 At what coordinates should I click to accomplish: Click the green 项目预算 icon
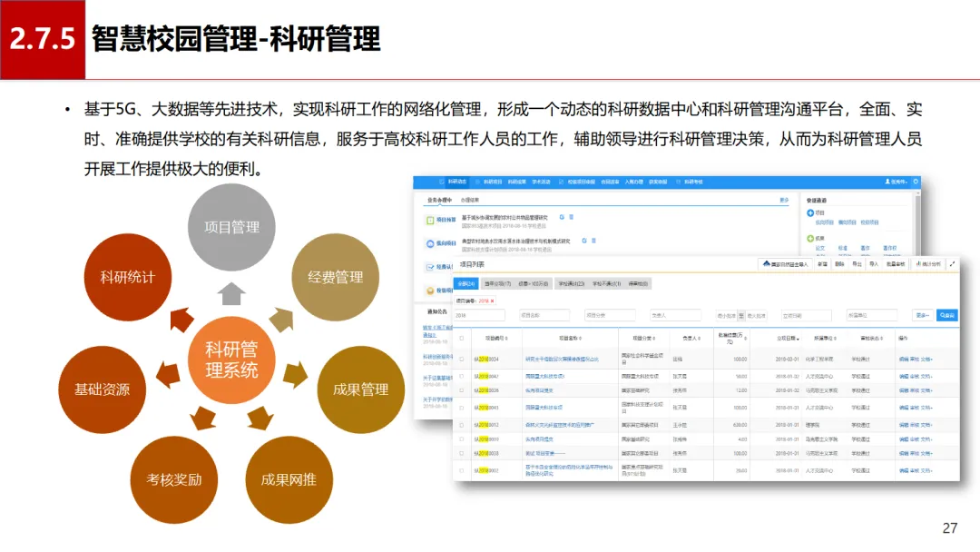click(430, 220)
